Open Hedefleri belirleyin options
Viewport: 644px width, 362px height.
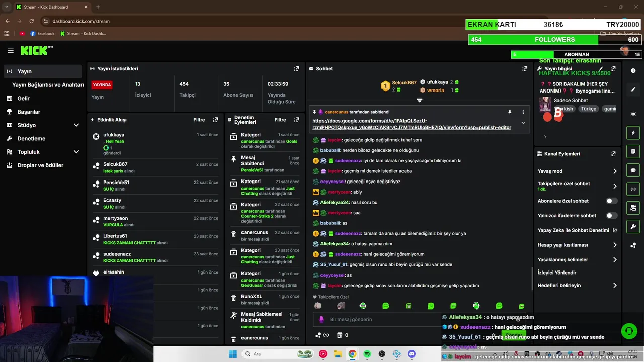click(577, 285)
